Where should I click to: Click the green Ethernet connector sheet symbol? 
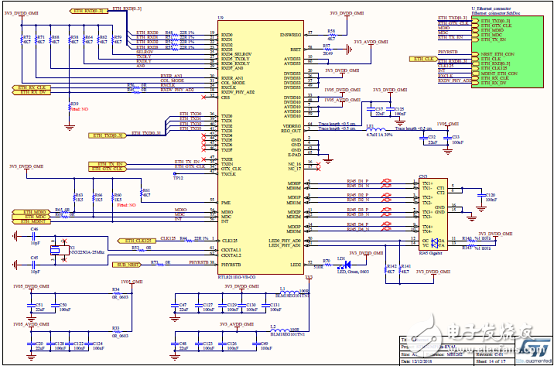tap(507, 51)
